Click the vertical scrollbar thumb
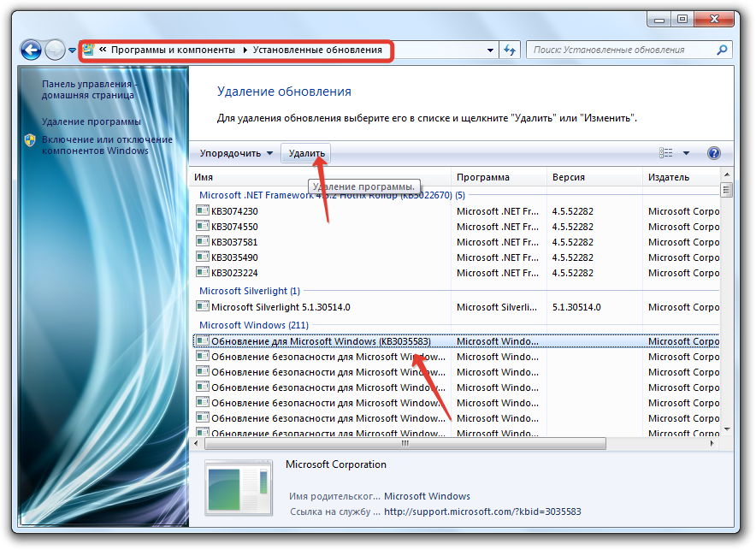The width and height of the screenshot is (756, 550). 727,190
